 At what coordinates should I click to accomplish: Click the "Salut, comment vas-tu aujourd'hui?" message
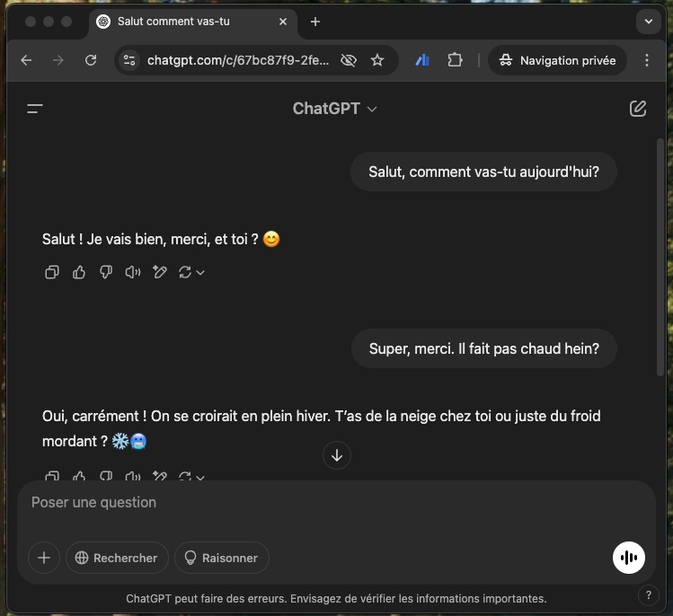[x=483, y=172]
